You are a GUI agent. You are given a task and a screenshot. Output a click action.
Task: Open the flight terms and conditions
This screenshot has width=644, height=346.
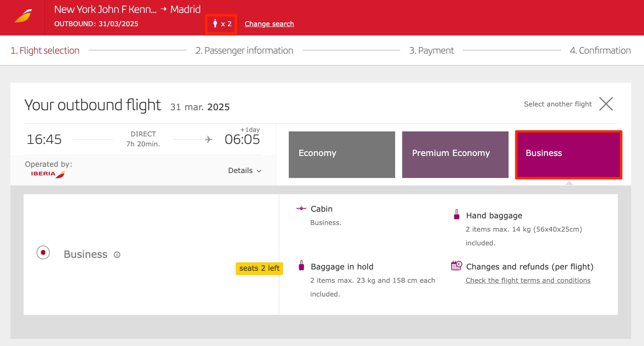point(528,280)
